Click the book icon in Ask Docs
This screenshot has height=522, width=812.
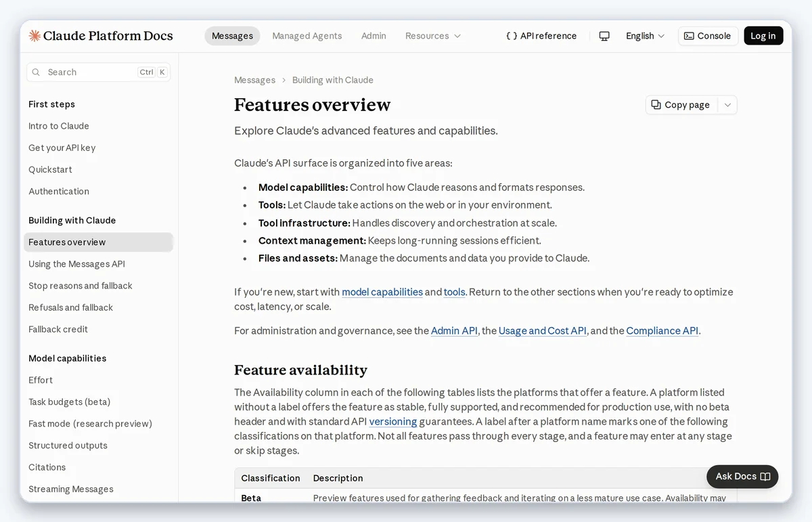tap(765, 477)
